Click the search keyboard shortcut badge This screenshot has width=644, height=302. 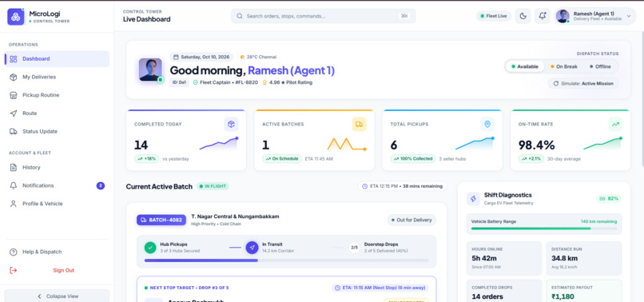[x=404, y=16]
